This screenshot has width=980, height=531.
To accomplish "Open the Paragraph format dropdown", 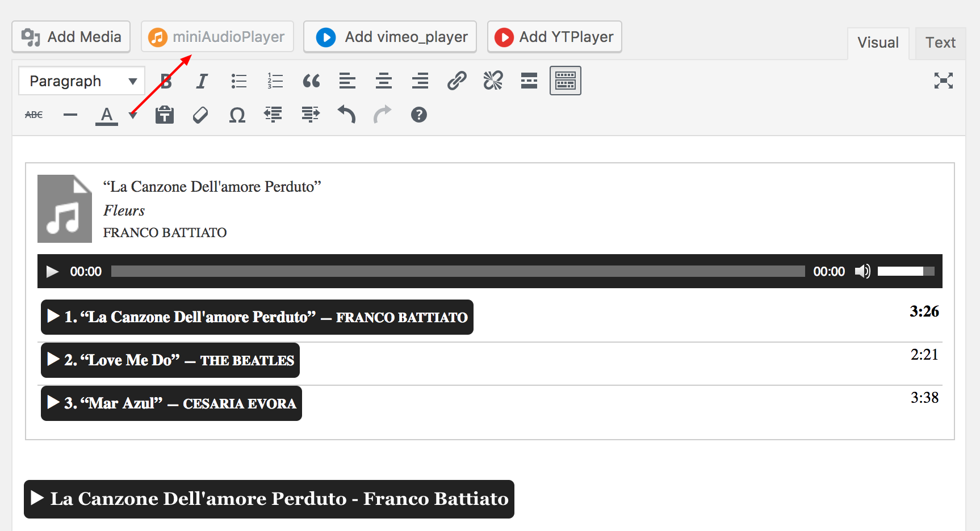I will (x=82, y=81).
